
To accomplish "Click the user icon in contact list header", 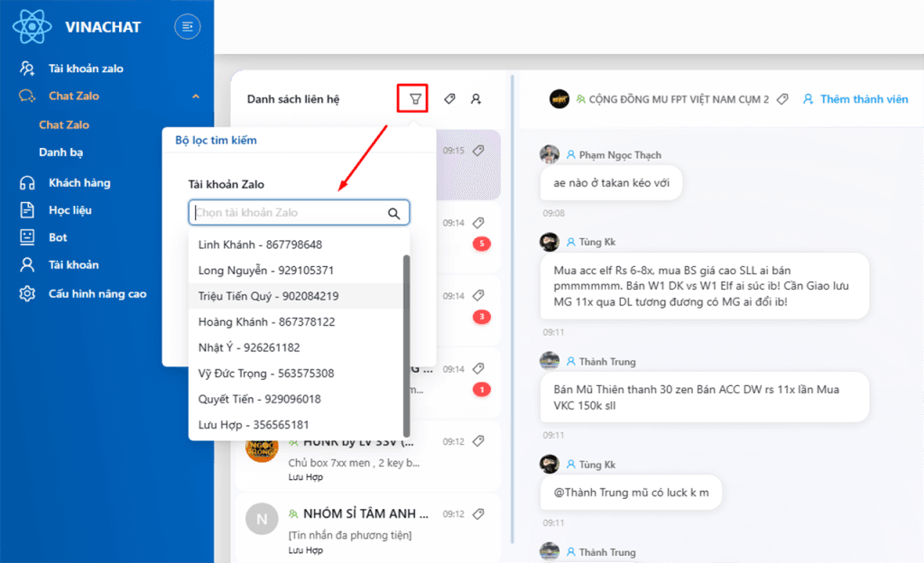I will [476, 99].
